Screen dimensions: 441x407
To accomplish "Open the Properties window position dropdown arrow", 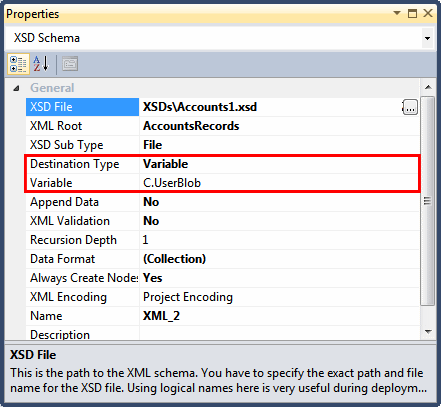I will click(397, 13).
